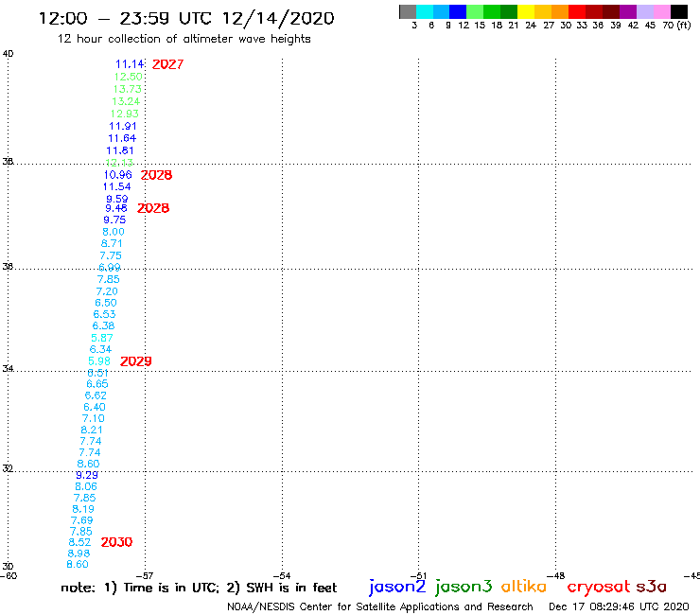Click the wave height value '8.00'
700x615 pixels.
tap(114, 232)
